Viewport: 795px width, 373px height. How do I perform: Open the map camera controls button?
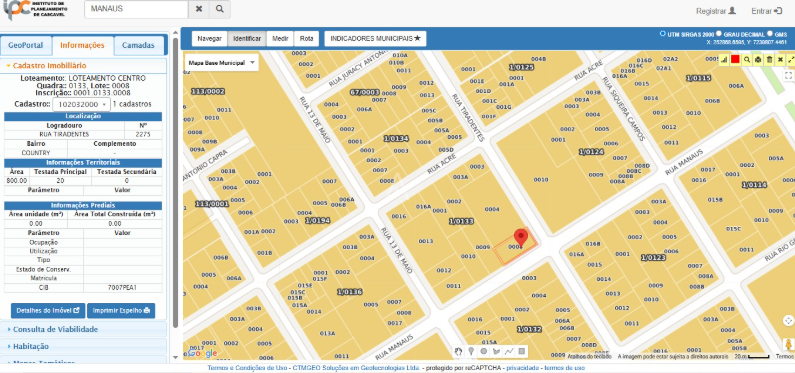coord(788,320)
